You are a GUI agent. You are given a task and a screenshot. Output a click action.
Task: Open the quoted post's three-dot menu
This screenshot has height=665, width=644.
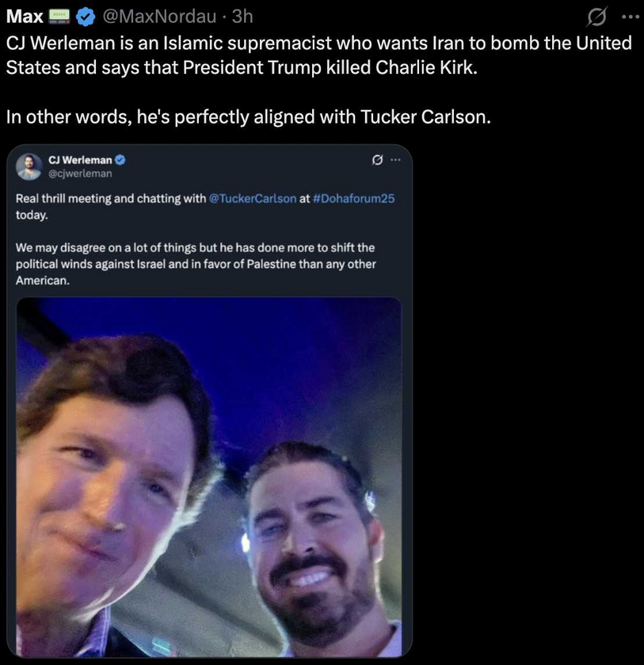pyautogui.click(x=396, y=161)
